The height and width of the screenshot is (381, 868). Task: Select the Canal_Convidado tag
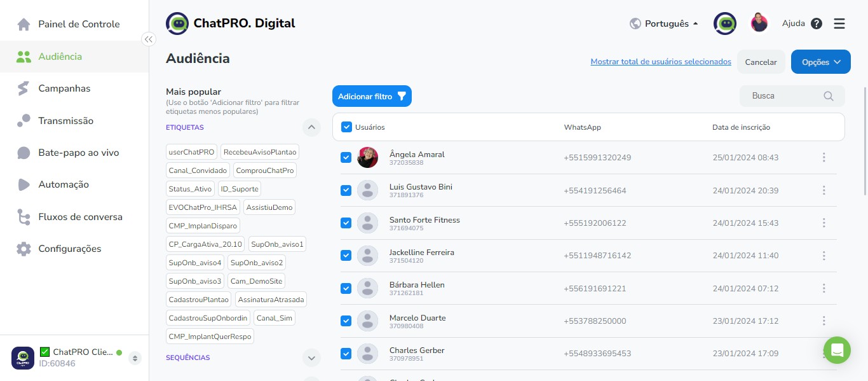click(198, 170)
